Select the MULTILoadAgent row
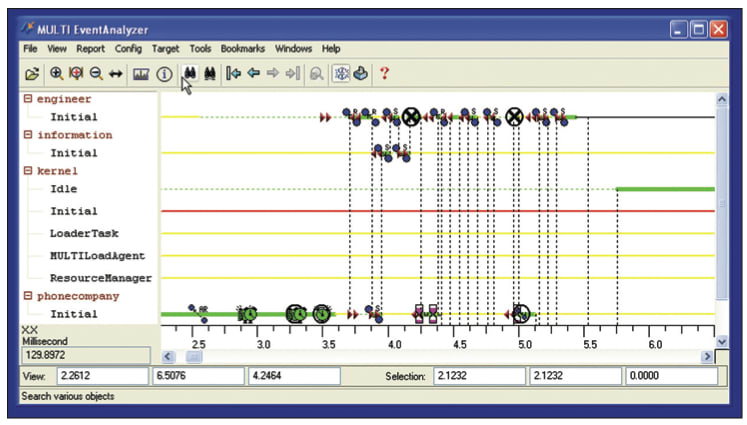The image size is (747, 425). click(97, 256)
